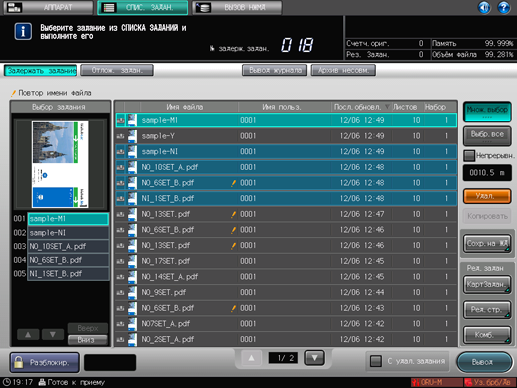Click the printer ready status icon
Image resolution: width=517 pixels, height=388 pixels.
coord(42,382)
